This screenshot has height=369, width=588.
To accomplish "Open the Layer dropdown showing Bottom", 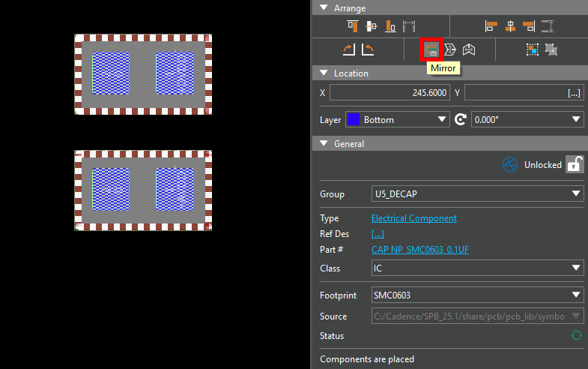I will click(x=398, y=120).
